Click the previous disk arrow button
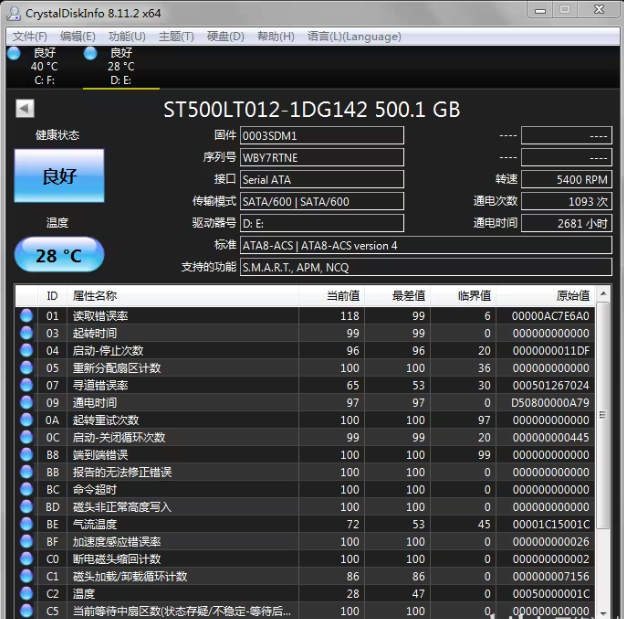This screenshot has height=619, width=624. point(25,108)
